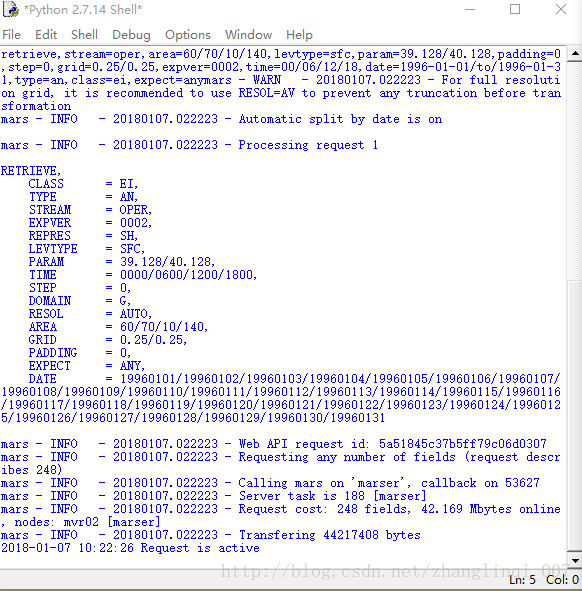Click the 'DATE' parameter label
582x591 pixels.
point(43,379)
